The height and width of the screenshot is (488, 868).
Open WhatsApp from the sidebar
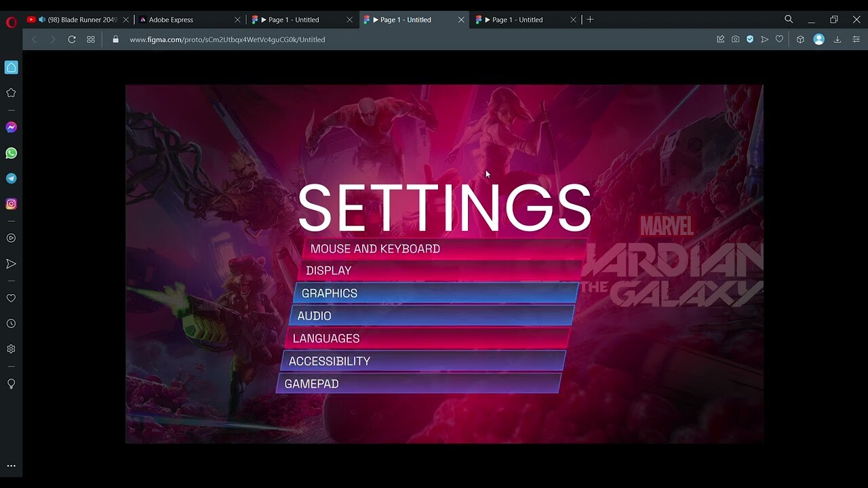tap(11, 152)
